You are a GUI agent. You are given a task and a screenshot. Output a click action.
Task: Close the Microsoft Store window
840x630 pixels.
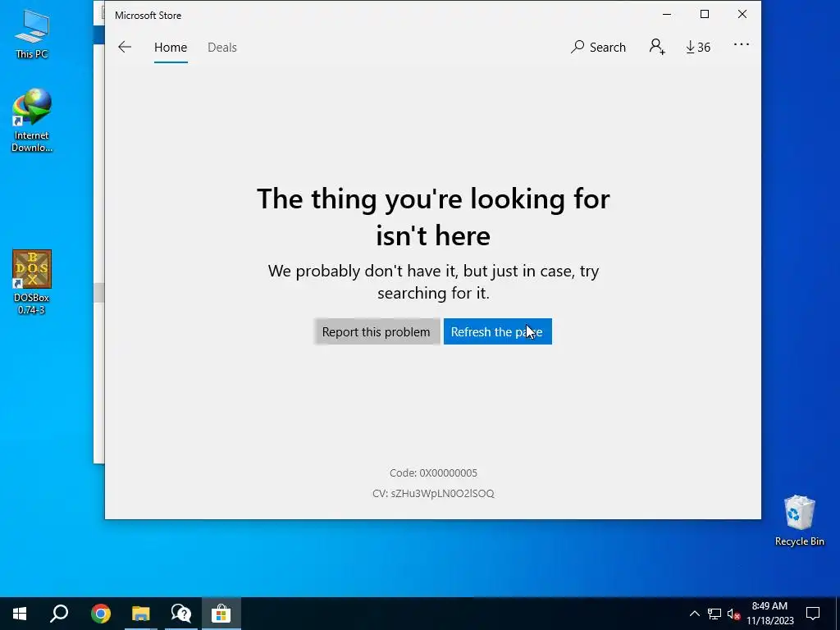742,15
